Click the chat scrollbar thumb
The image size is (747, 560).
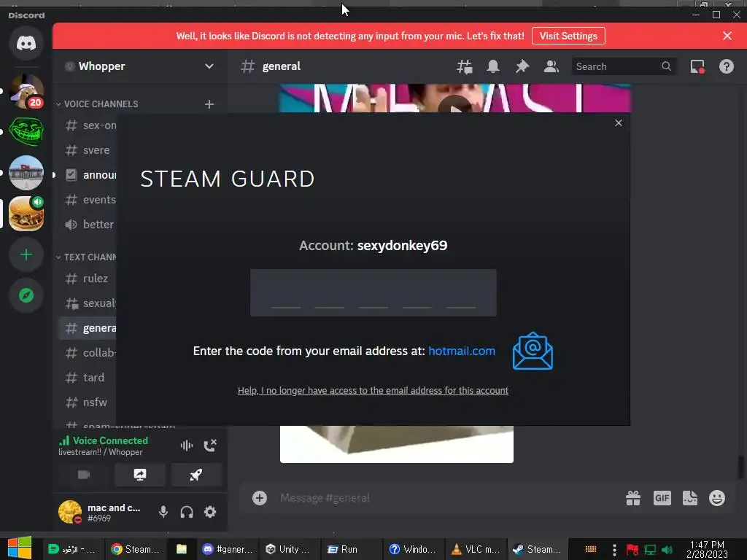741,467
